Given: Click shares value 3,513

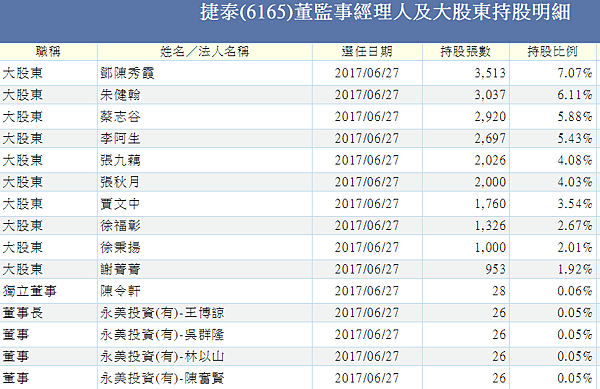Looking at the screenshot, I should [x=490, y=73].
